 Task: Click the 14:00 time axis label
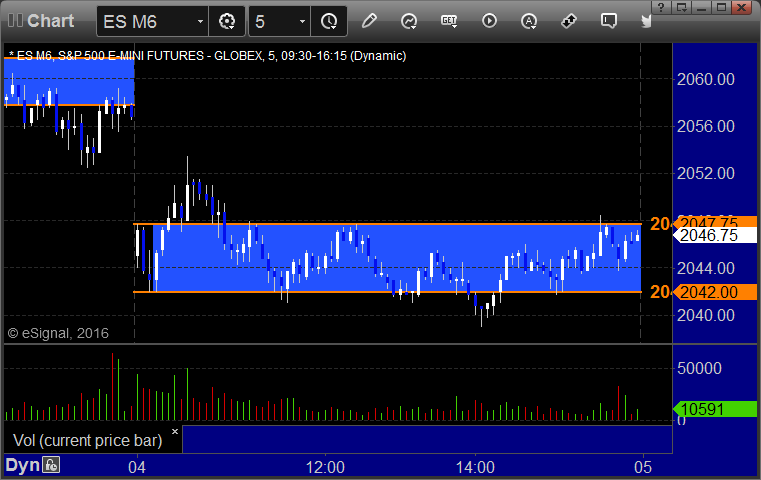475,467
